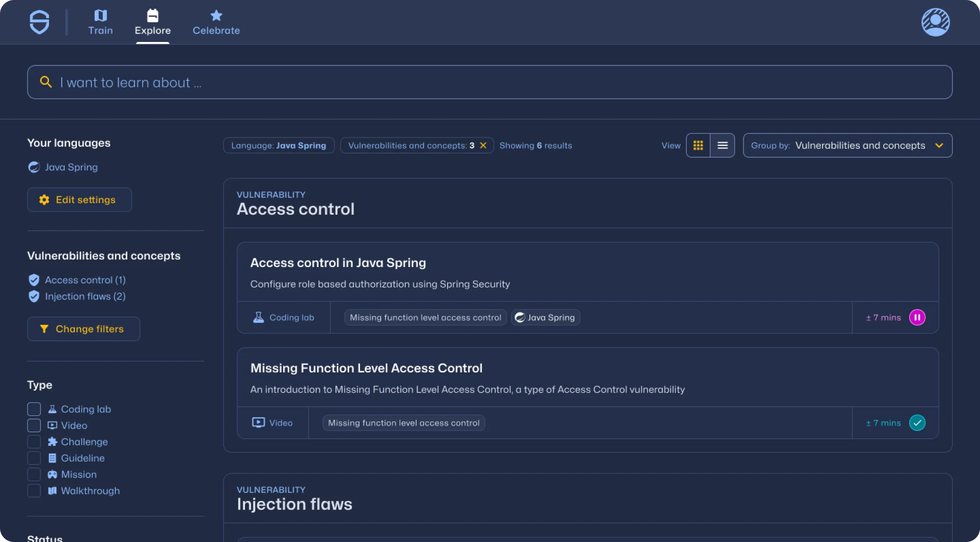This screenshot has height=542, width=980.
Task: Click the Edit settings button
Action: [79, 200]
